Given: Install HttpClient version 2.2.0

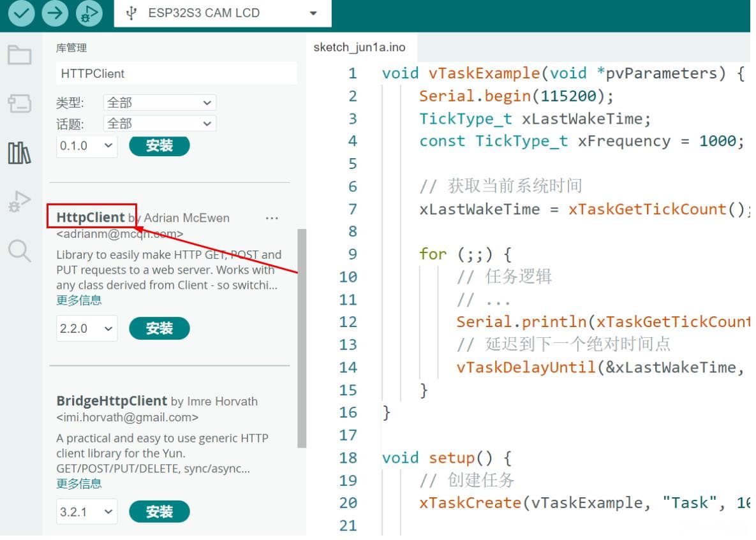Looking at the screenshot, I should click(x=159, y=328).
